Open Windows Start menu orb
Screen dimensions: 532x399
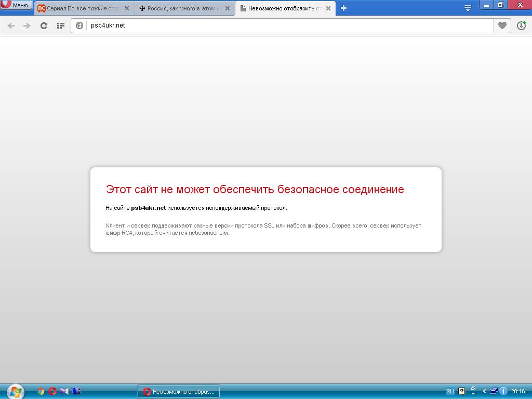(x=16, y=392)
